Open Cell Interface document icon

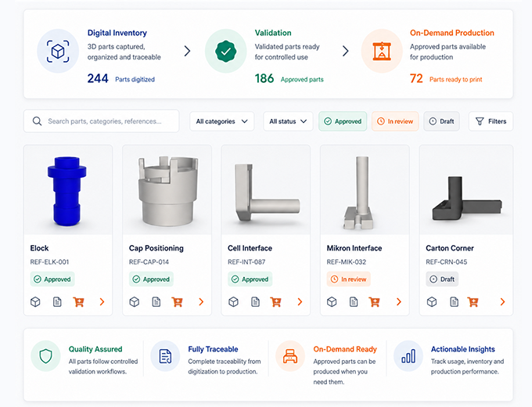(x=255, y=302)
